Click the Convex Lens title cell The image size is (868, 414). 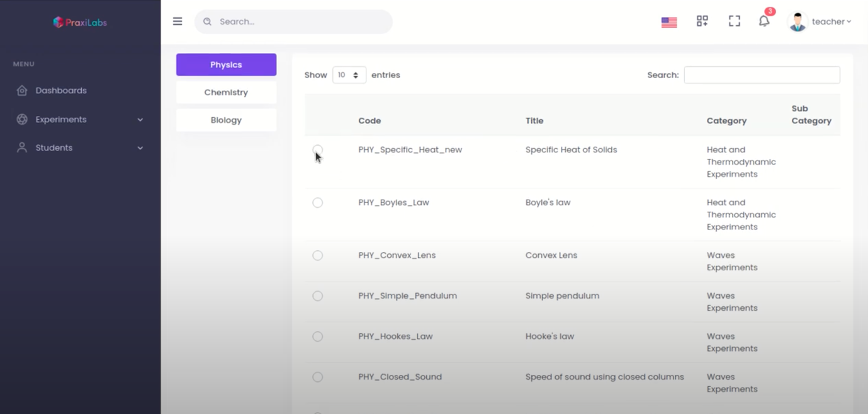[551, 256]
